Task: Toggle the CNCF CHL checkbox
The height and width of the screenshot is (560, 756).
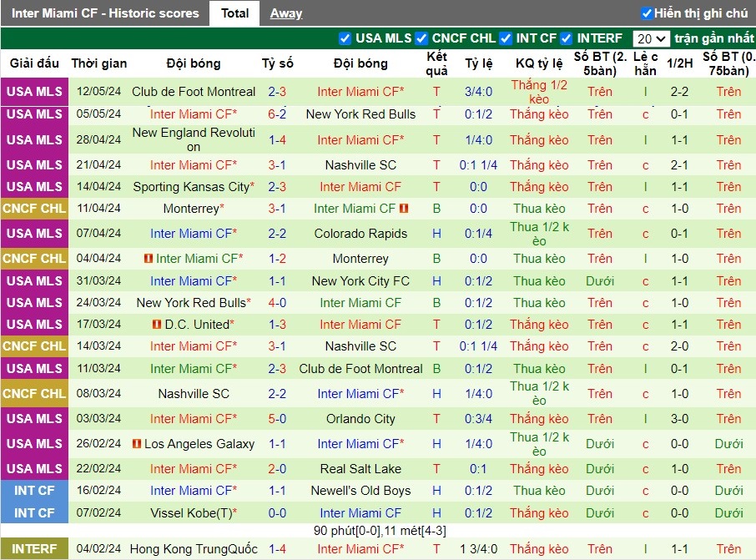Action: (421, 38)
